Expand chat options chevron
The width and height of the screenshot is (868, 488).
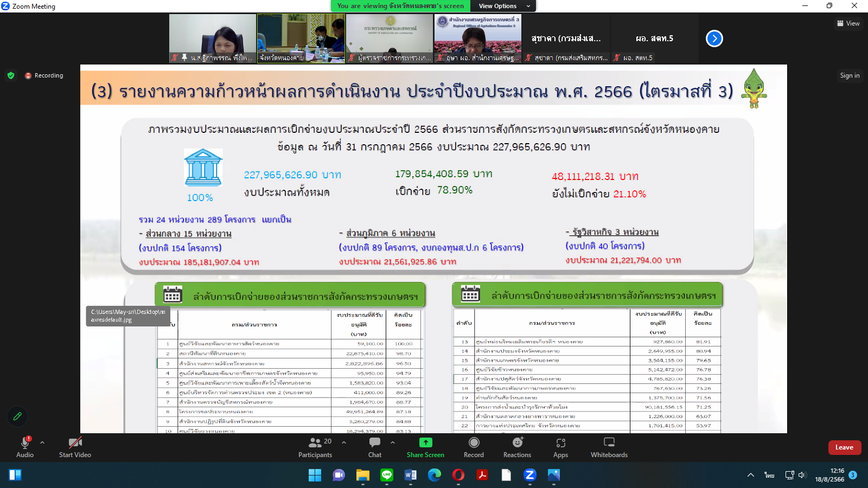coord(393,442)
